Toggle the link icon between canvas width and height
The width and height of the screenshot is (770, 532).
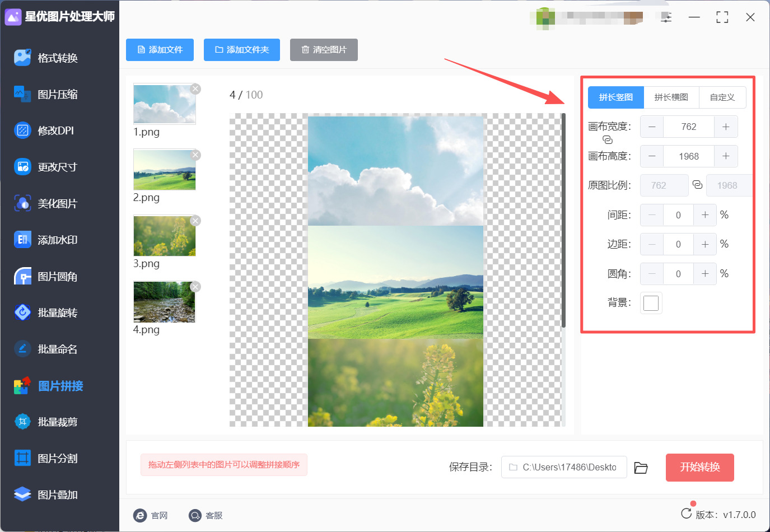click(x=608, y=140)
